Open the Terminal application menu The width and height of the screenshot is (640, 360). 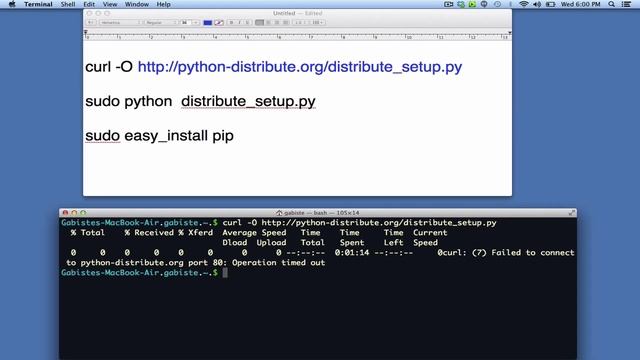[x=38, y=4]
